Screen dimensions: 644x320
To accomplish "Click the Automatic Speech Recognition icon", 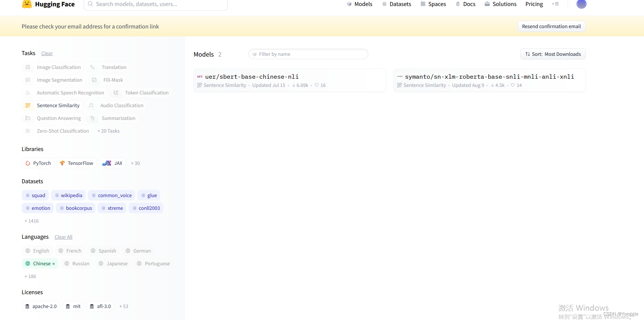I will (x=28, y=93).
